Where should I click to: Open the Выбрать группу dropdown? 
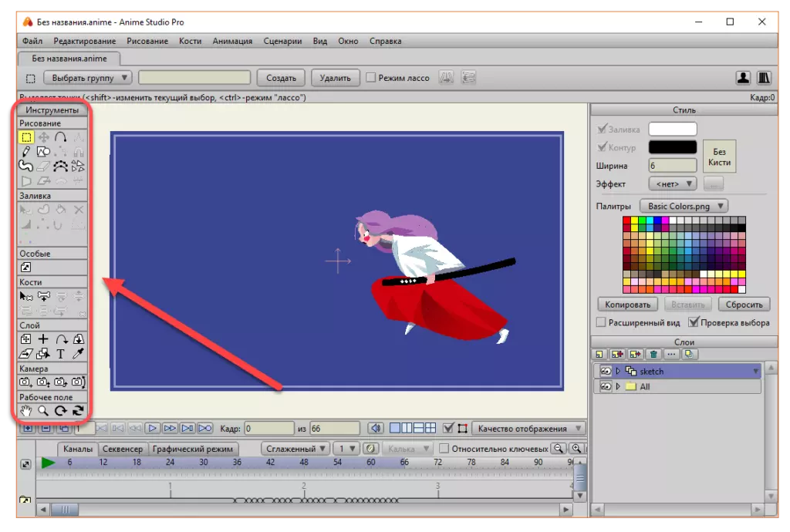point(88,78)
